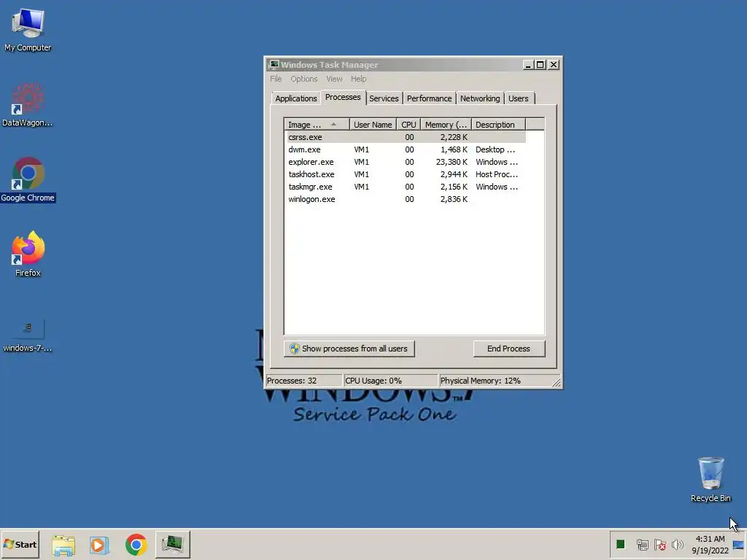Click the Show Desktop tray button

(739, 545)
